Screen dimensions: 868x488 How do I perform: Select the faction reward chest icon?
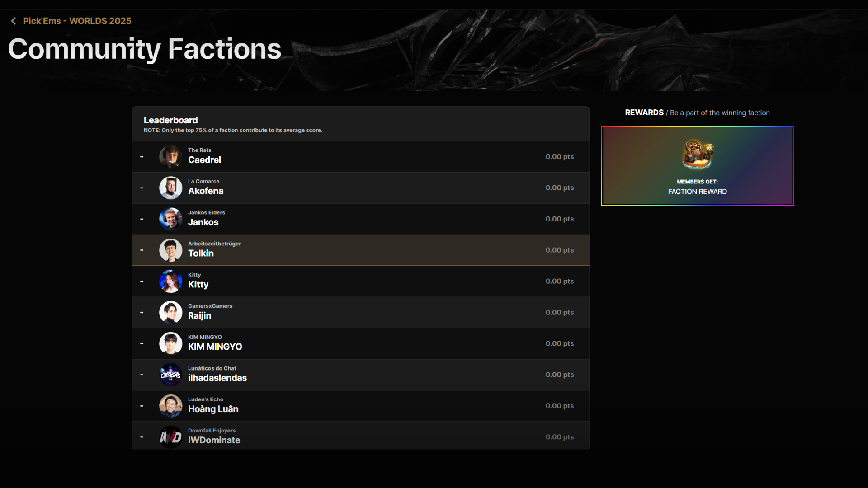pos(697,154)
